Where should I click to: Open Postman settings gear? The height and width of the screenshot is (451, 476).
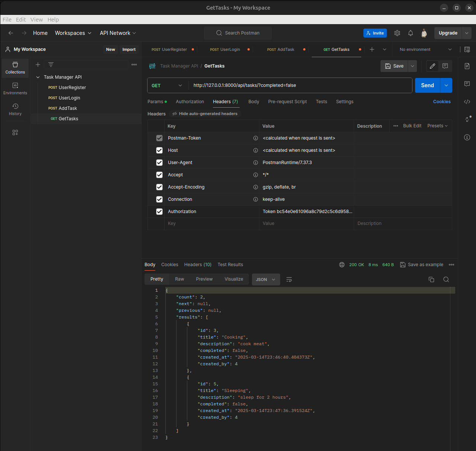click(x=397, y=33)
